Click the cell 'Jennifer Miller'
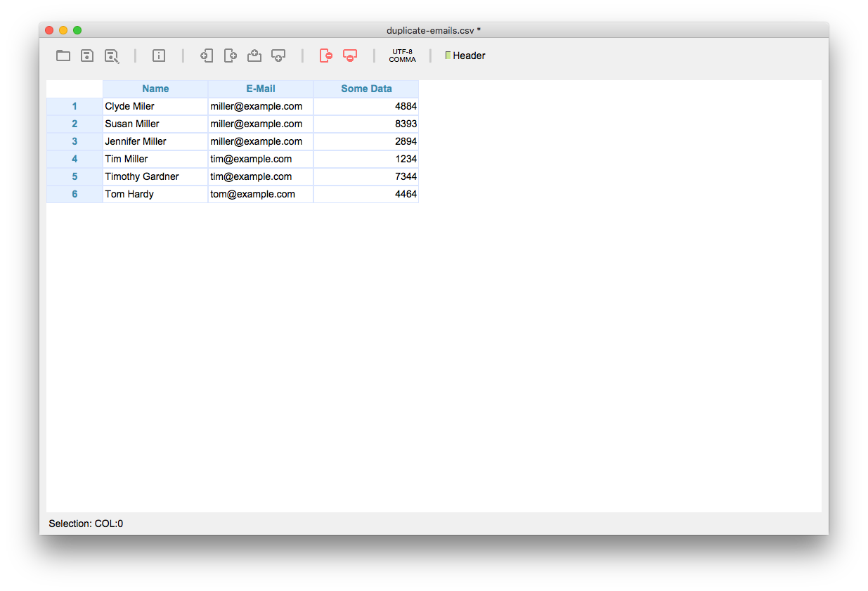 pyautogui.click(x=155, y=141)
